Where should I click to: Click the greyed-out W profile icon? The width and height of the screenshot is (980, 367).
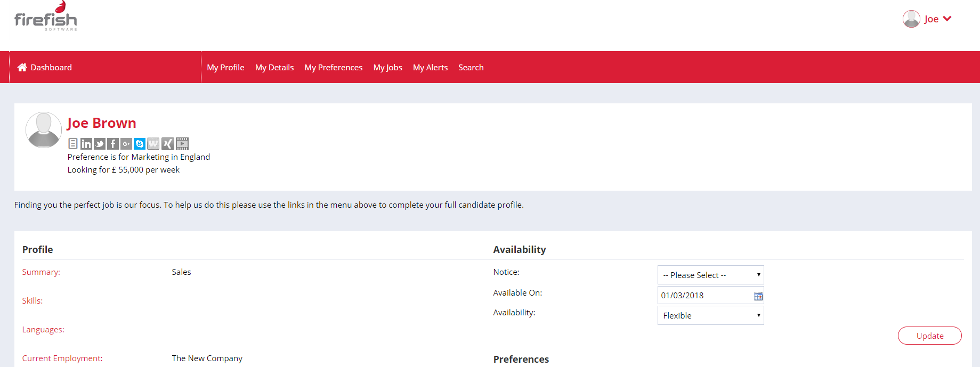click(153, 144)
